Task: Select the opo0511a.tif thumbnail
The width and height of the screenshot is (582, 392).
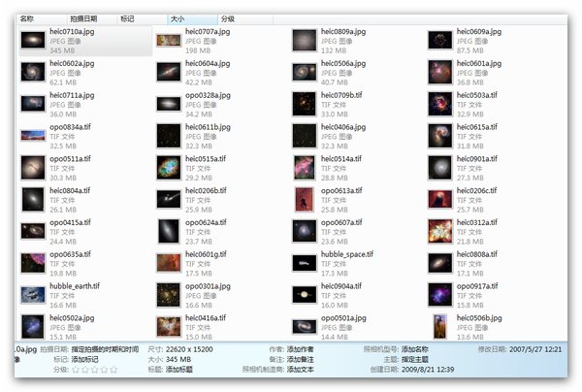Action: (33, 168)
